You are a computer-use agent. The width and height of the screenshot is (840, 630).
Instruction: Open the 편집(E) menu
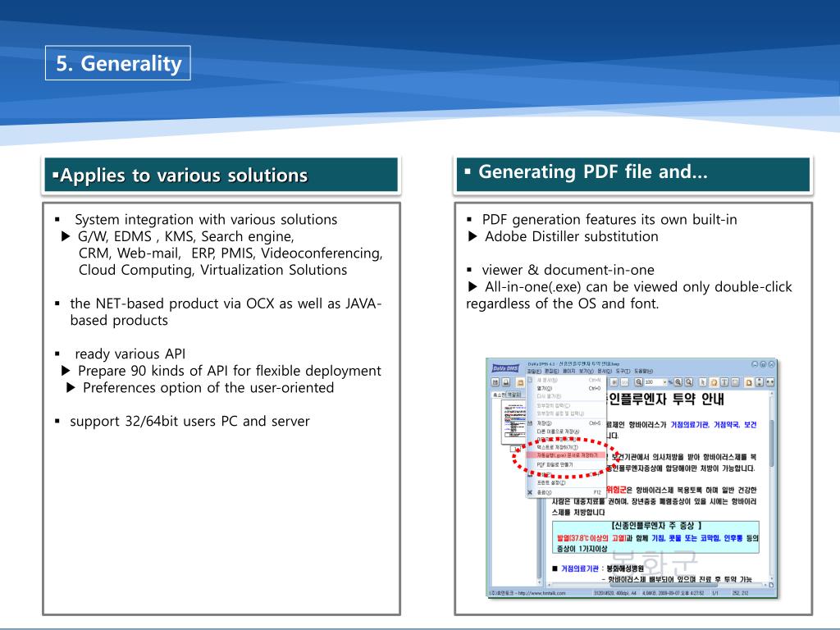552,372
